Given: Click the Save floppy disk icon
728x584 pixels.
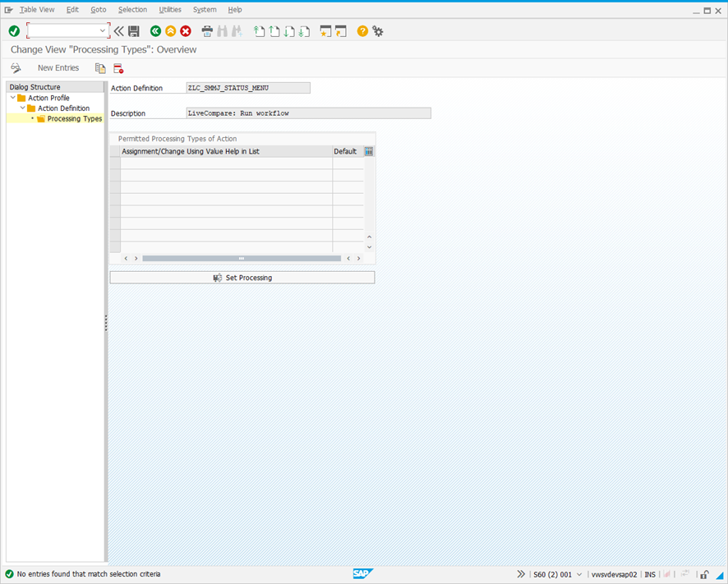Looking at the screenshot, I should [134, 31].
